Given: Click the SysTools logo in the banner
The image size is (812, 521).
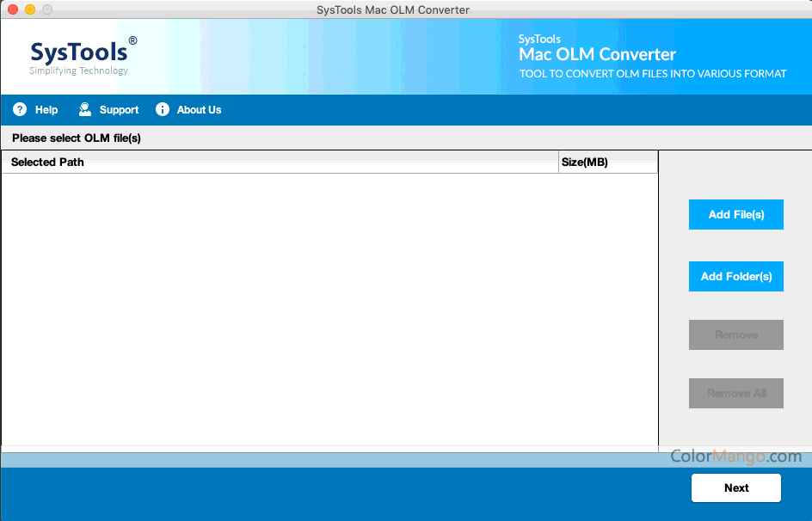Looking at the screenshot, I should click(83, 57).
